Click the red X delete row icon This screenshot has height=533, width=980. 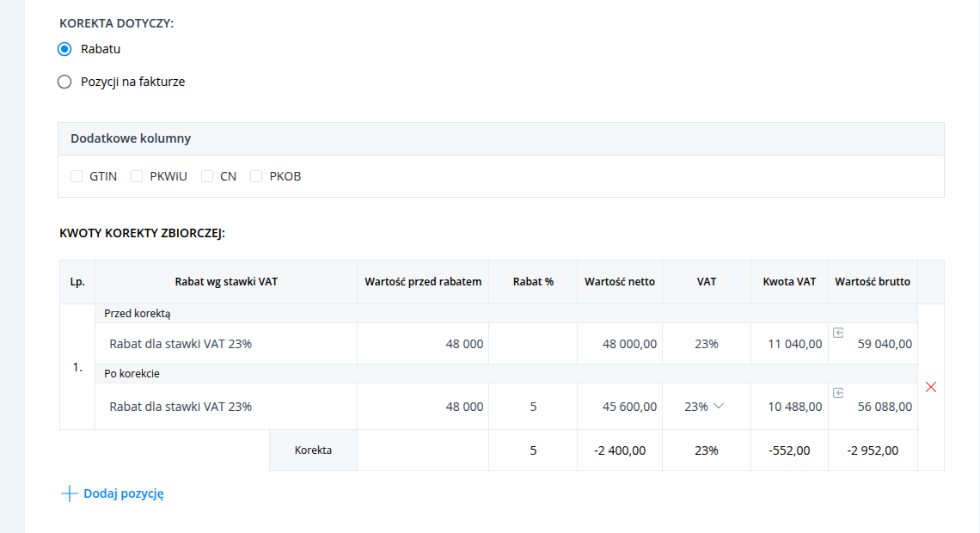click(931, 388)
